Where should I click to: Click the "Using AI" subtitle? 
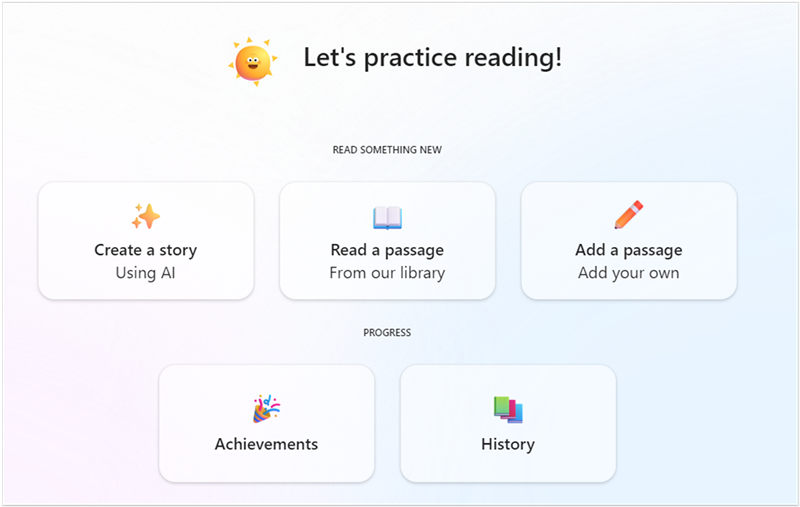pos(146,273)
